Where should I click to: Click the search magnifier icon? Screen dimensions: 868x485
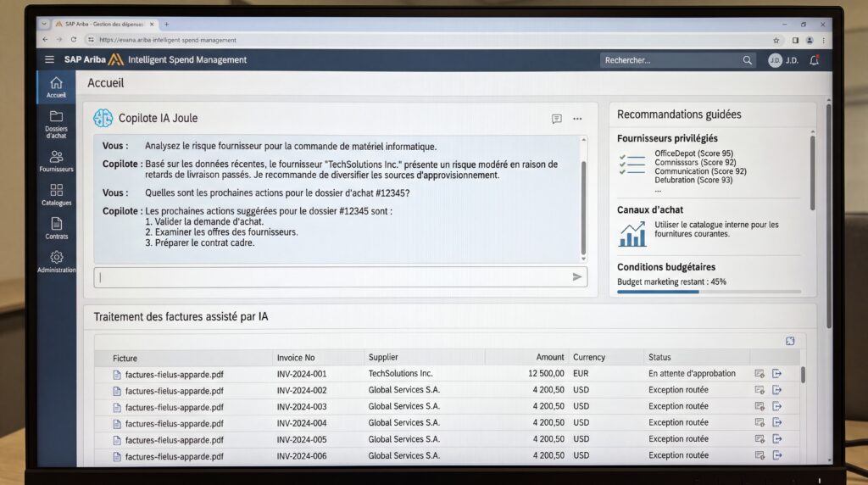tap(748, 60)
